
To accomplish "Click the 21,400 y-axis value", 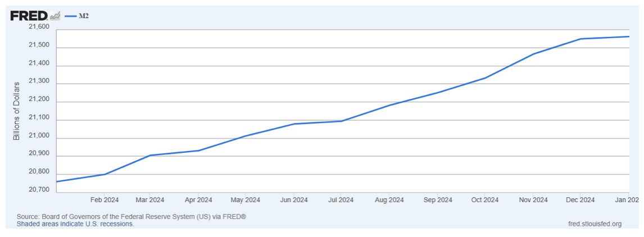I will click(38, 63).
